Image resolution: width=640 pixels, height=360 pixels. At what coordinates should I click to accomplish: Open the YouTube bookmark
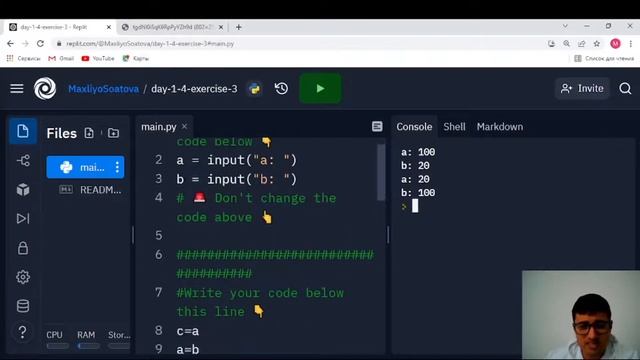click(98, 58)
